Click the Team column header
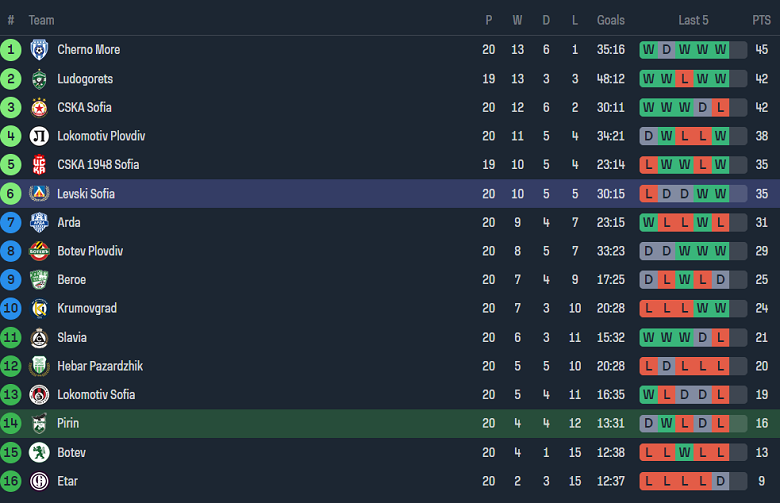780x503 pixels. (41, 20)
